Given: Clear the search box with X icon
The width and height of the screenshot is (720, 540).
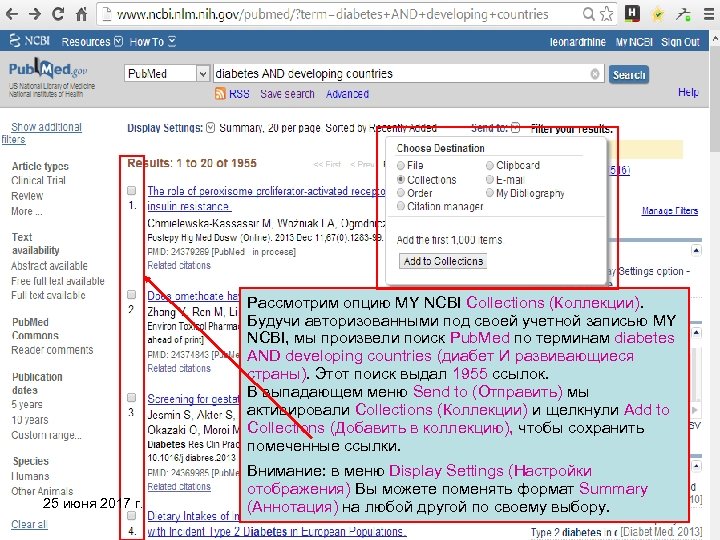Looking at the screenshot, I should tap(595, 74).
